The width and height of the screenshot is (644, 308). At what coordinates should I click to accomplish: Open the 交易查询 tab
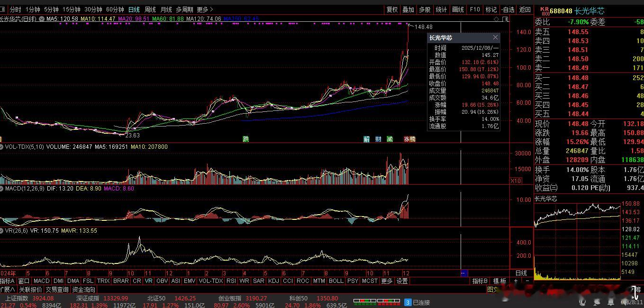point(57,290)
